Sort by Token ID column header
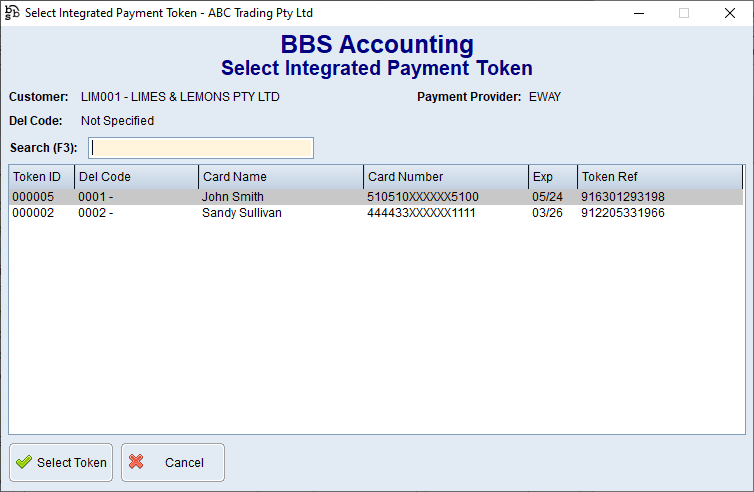Image resolution: width=754 pixels, height=492 pixels. point(41,177)
